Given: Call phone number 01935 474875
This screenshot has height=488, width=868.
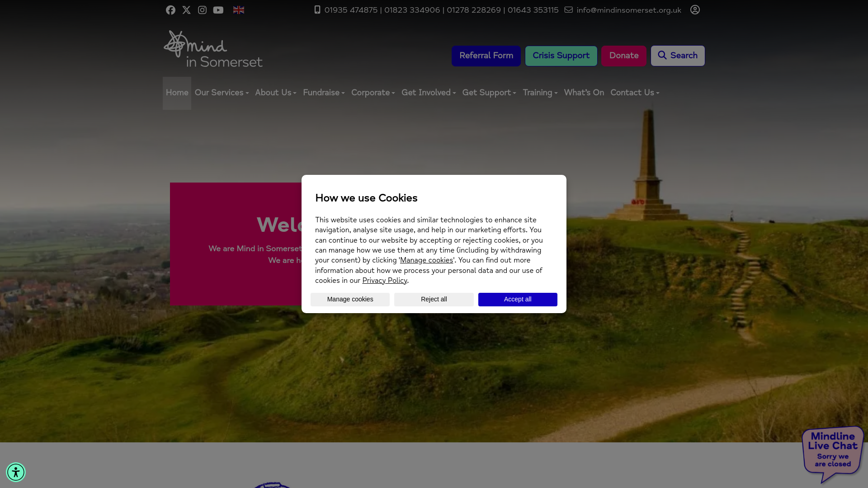Looking at the screenshot, I should [x=351, y=10].
